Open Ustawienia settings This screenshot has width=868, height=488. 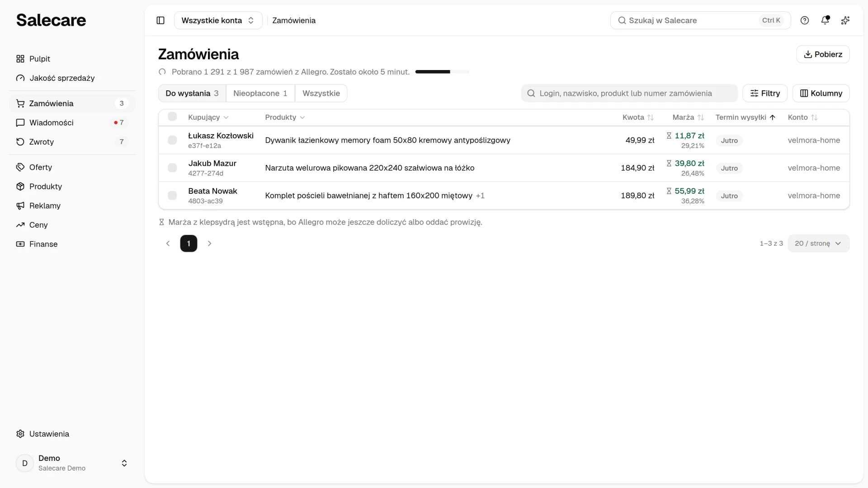pyautogui.click(x=72, y=434)
